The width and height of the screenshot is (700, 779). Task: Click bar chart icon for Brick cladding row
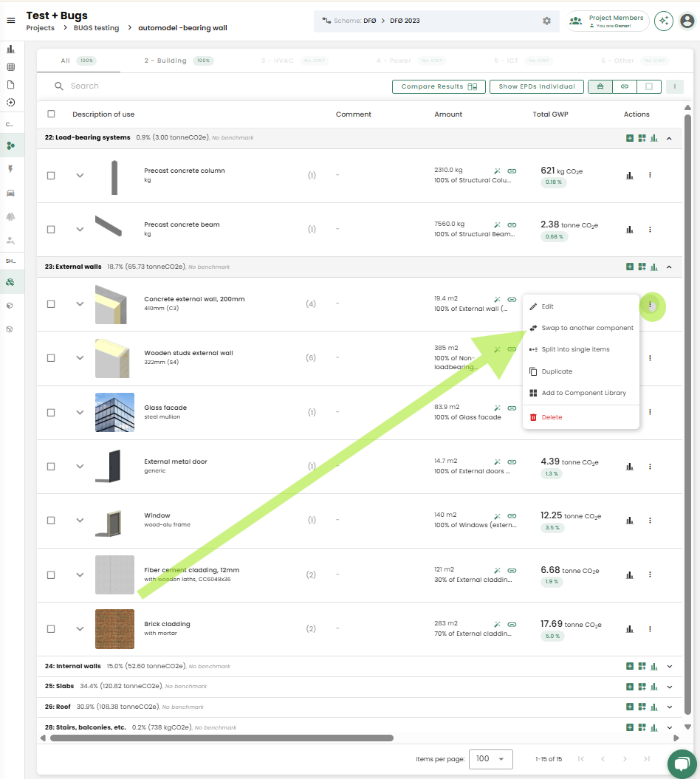coord(630,629)
